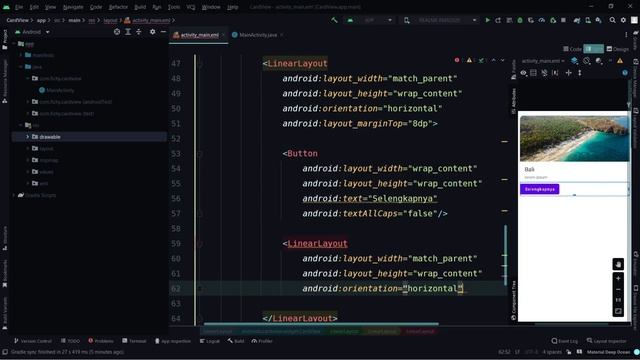Select the activity_main.xml editor tab
The image size is (640, 360).
(199, 35)
